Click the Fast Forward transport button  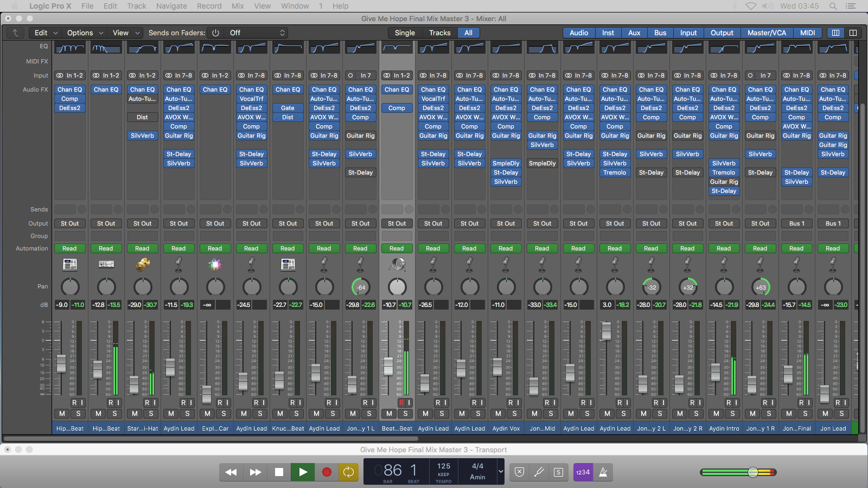pyautogui.click(x=255, y=472)
